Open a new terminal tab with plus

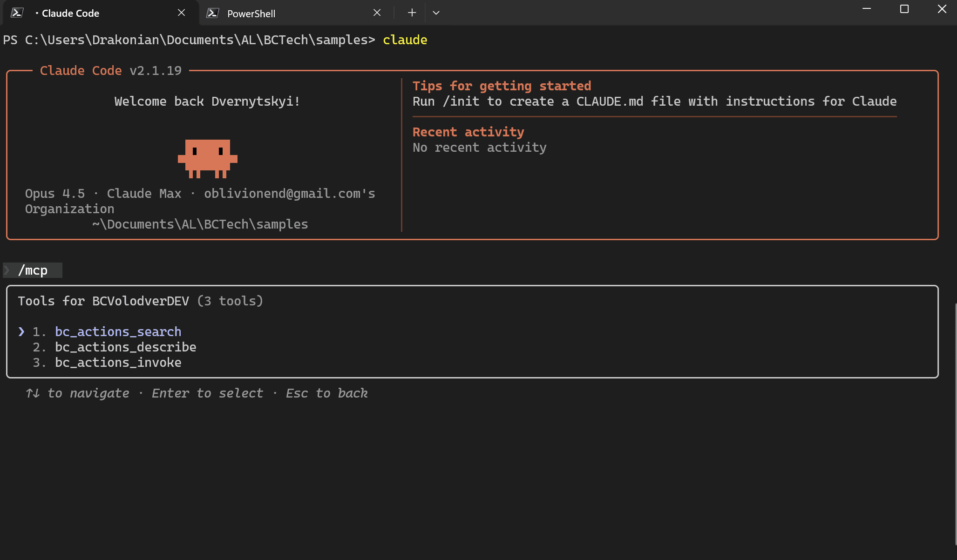pos(412,13)
